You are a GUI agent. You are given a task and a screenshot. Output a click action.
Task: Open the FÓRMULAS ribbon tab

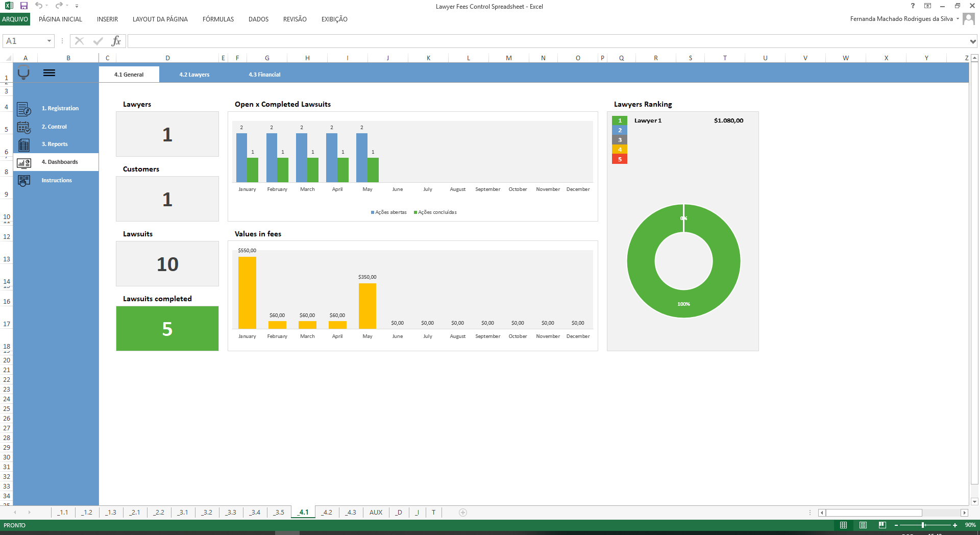pos(218,19)
